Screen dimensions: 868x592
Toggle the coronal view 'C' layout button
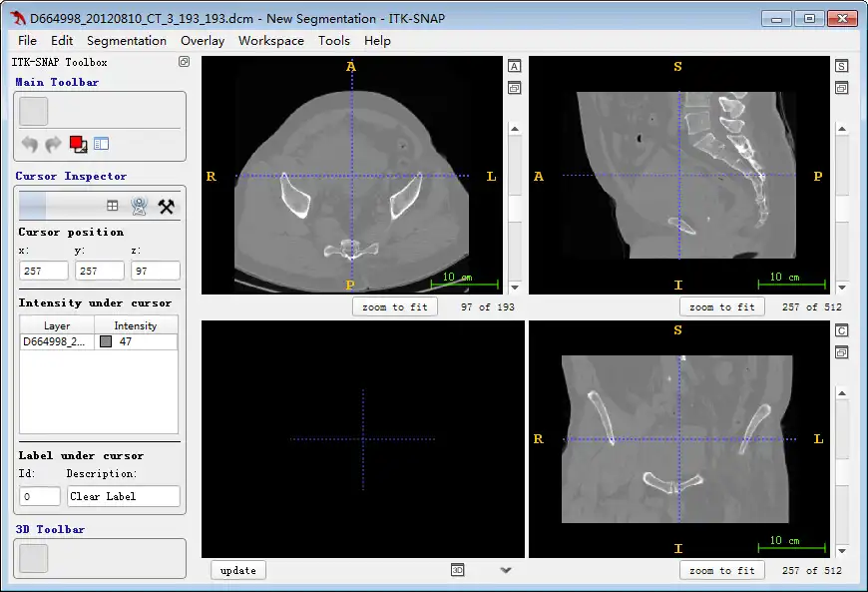[x=842, y=330]
